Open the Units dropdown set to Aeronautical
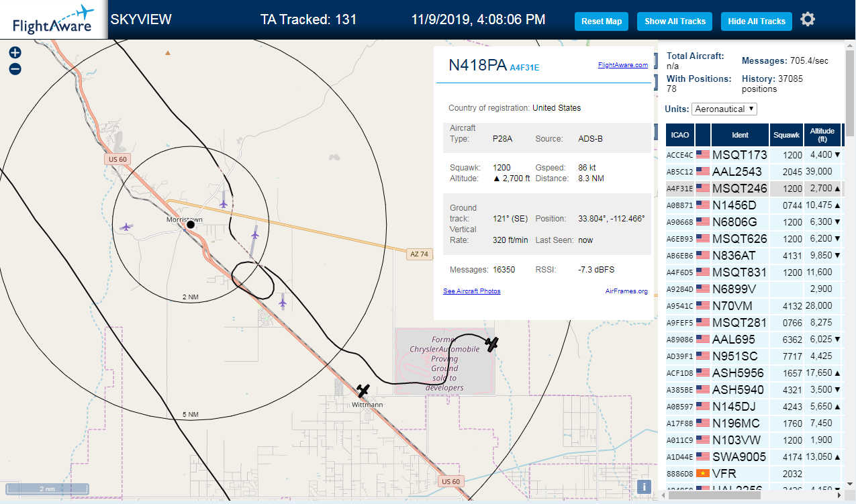This screenshot has height=504, width=856. click(x=724, y=109)
